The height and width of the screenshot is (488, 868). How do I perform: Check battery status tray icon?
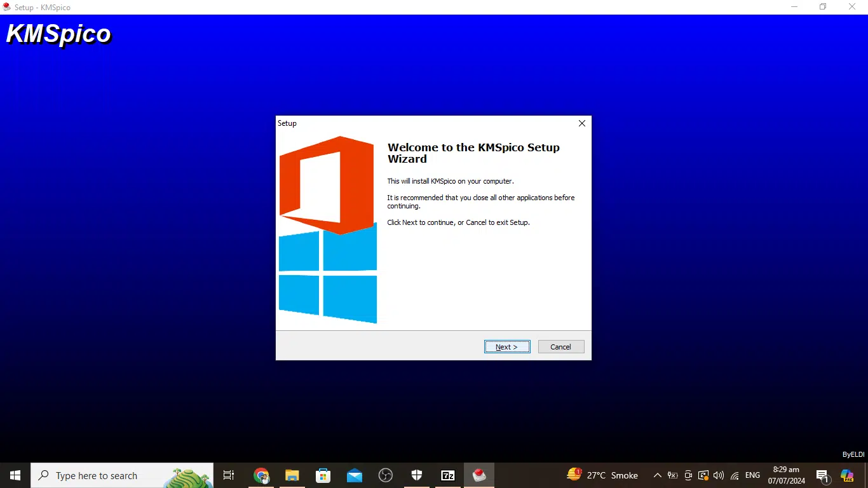tap(672, 475)
